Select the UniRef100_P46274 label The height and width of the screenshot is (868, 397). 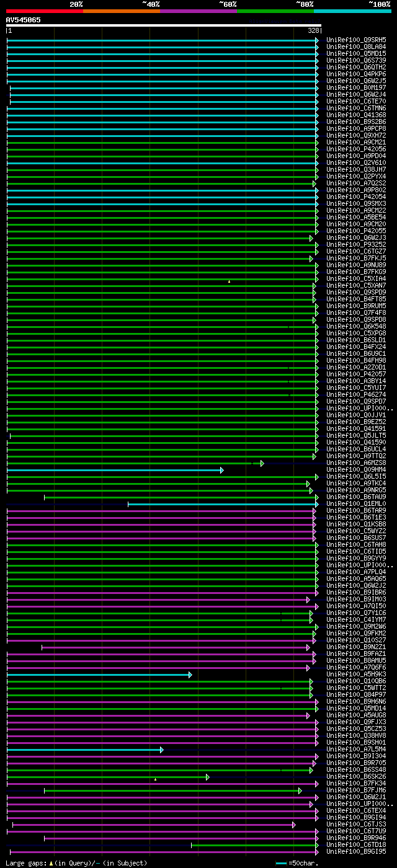(x=356, y=394)
